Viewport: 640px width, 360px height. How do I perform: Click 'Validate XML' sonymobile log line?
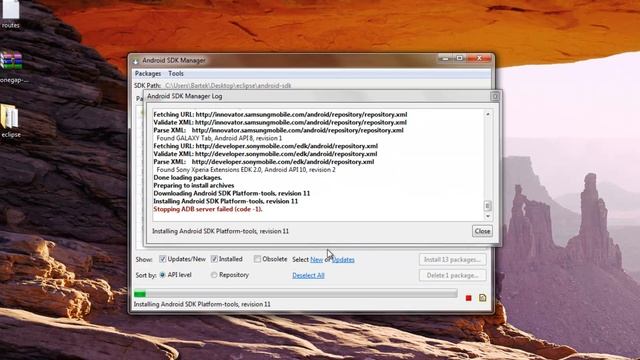[265, 154]
